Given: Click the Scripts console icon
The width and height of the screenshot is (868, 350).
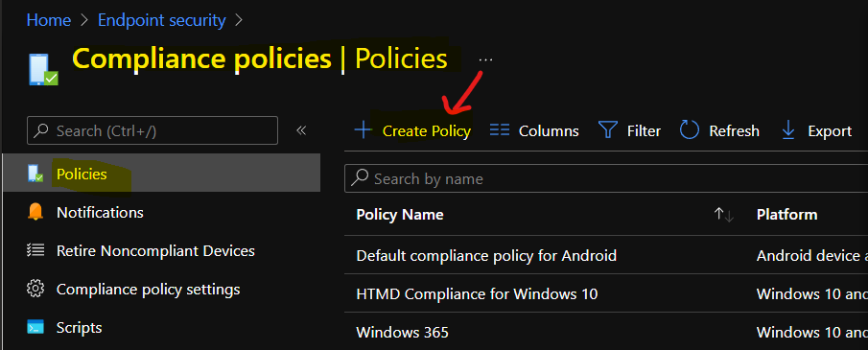Looking at the screenshot, I should click(35, 327).
